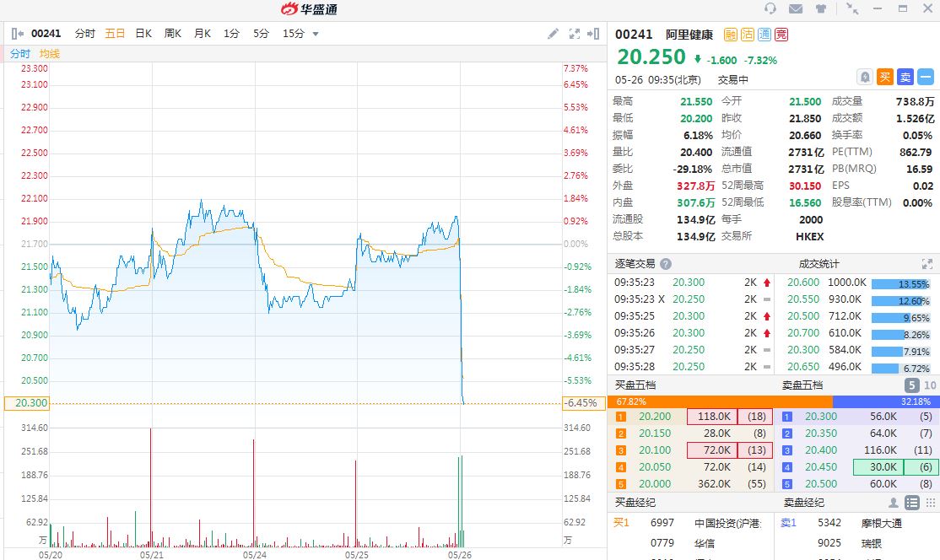Screen dimensions: 940x560
Task: Collapse the right quote side panel
Action: (x=594, y=34)
